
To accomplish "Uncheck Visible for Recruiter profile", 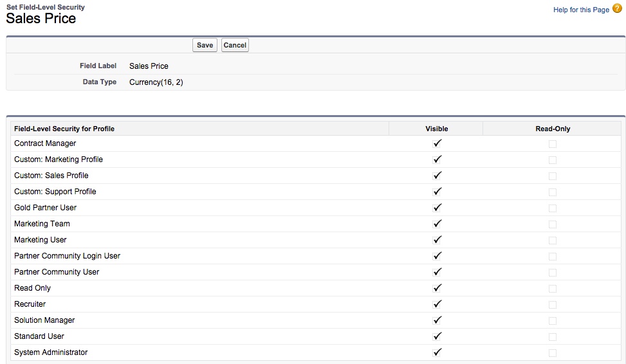I will (437, 305).
